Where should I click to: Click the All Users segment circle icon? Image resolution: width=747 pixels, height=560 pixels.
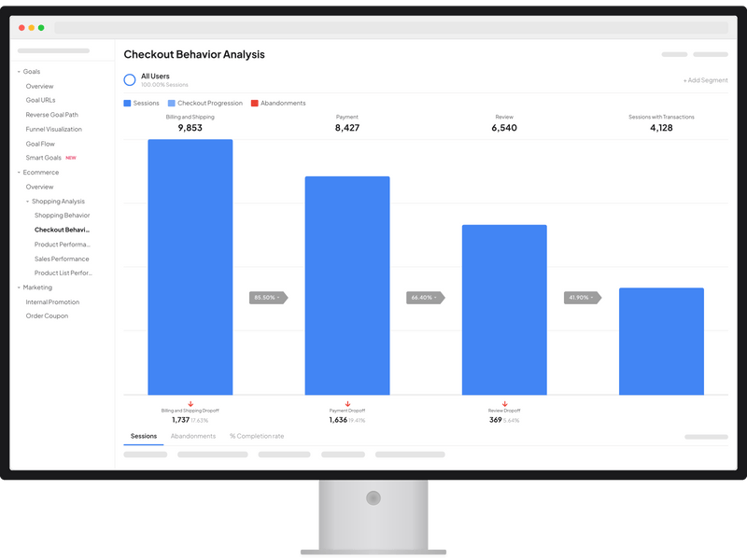[x=129, y=77]
